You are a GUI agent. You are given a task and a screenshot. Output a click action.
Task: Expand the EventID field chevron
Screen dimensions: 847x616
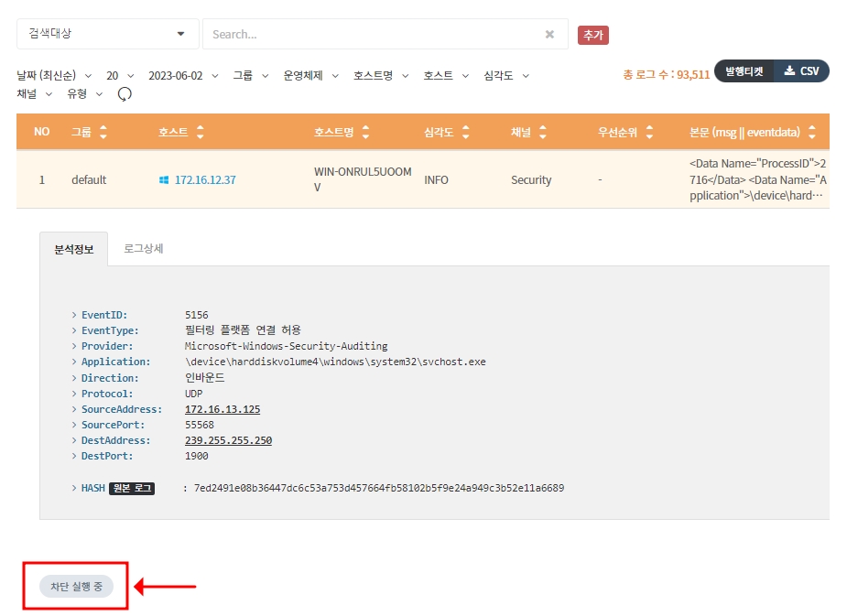point(74,315)
